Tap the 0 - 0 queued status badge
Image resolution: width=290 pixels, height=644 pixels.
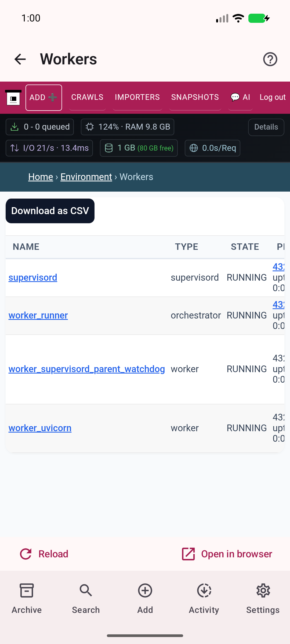[x=40, y=127]
